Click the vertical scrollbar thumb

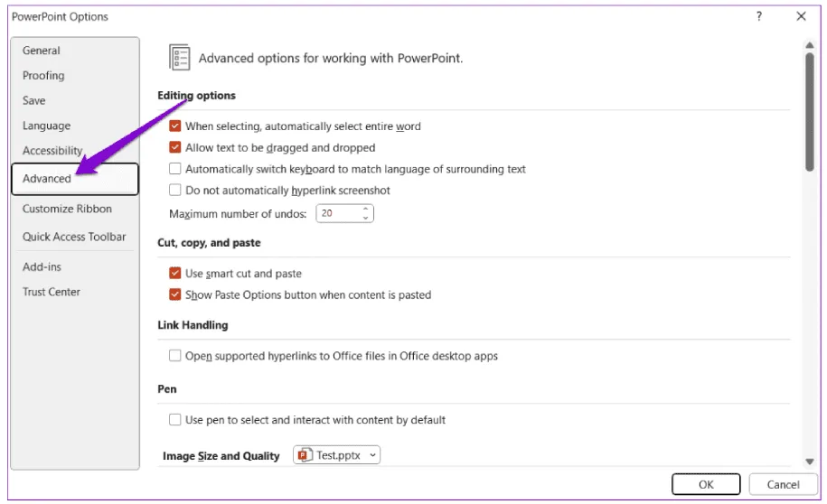pyautogui.click(x=809, y=108)
